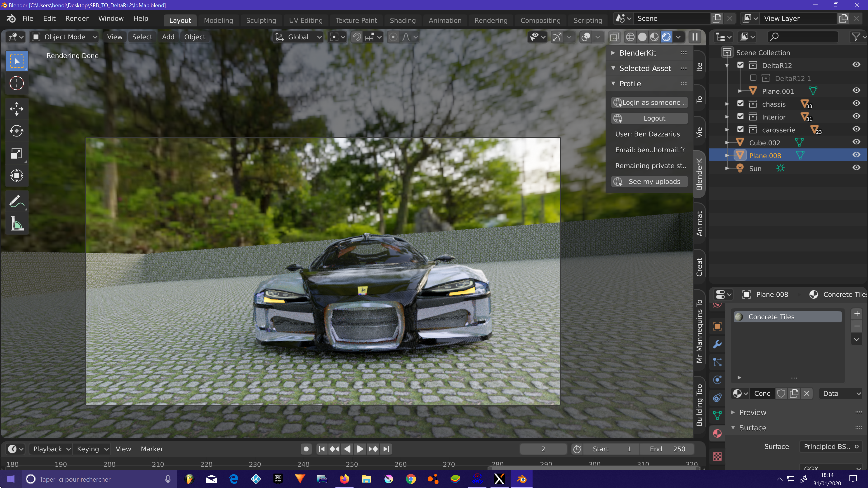Click the End frame field
This screenshot has height=488, width=868.
[667, 449]
